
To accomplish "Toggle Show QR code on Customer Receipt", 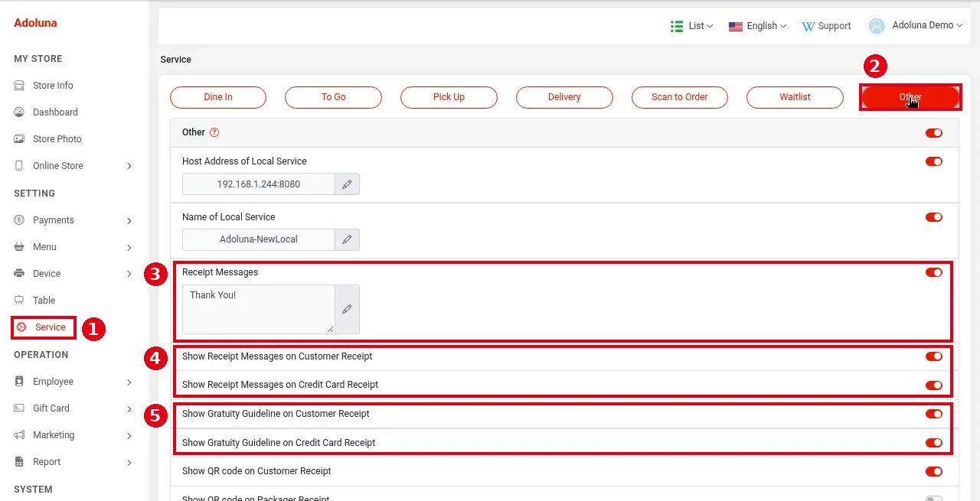I will tap(934, 472).
